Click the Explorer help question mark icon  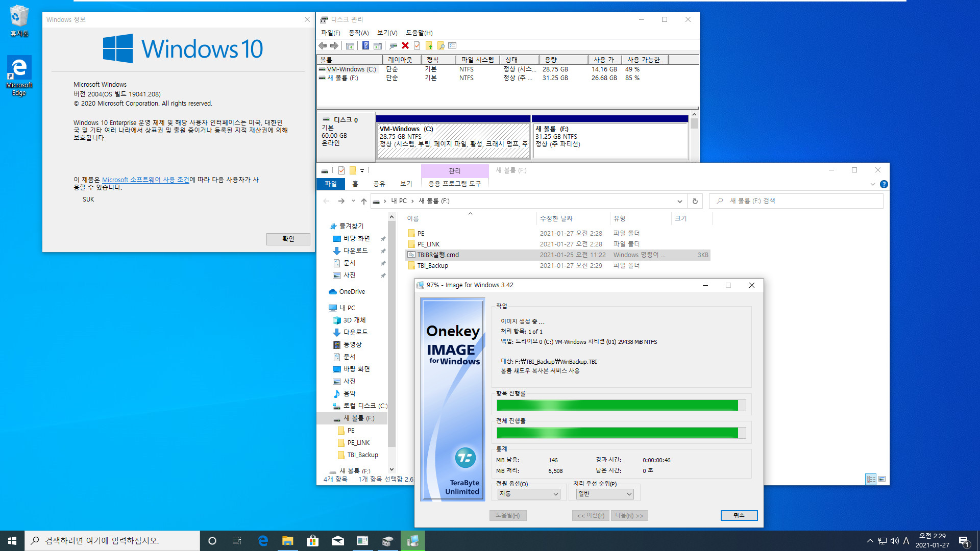click(884, 184)
